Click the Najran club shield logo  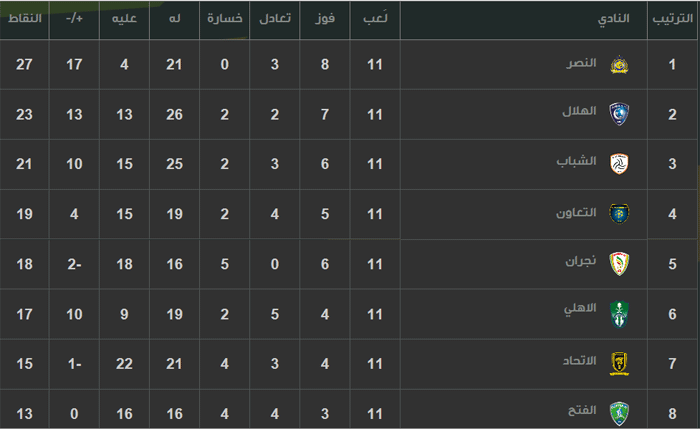tap(619, 264)
